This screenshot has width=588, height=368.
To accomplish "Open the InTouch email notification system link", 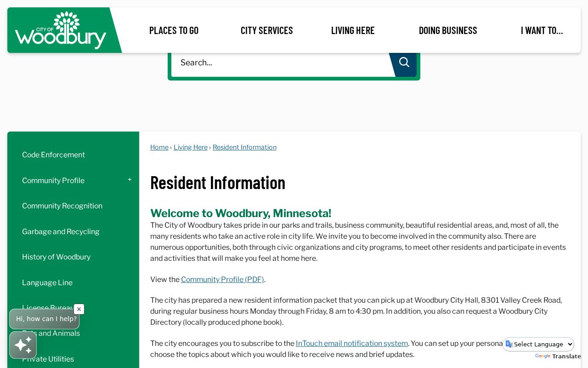I will (352, 343).
